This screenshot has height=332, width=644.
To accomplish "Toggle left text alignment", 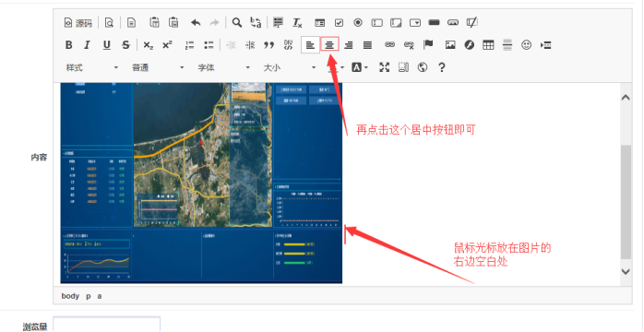I will click(310, 45).
